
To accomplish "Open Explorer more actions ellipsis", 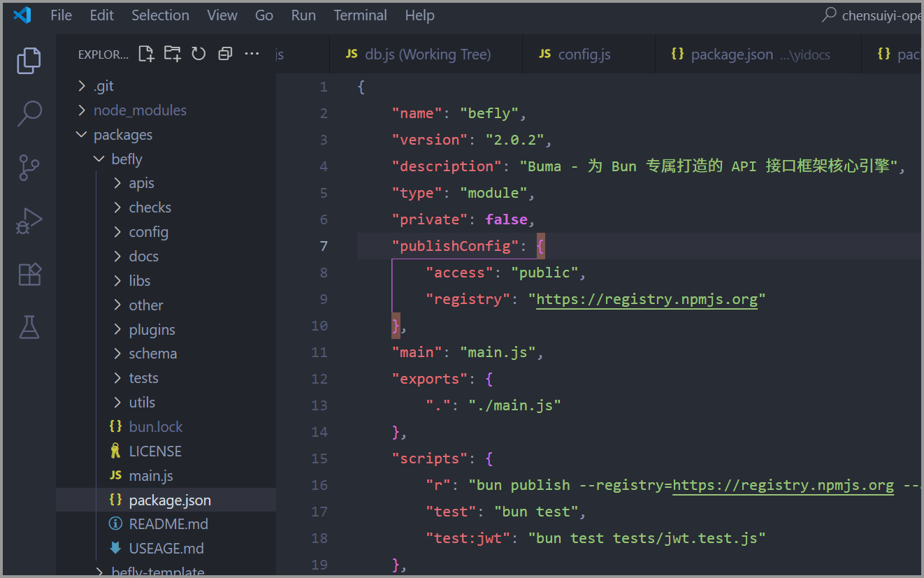I will click(252, 54).
